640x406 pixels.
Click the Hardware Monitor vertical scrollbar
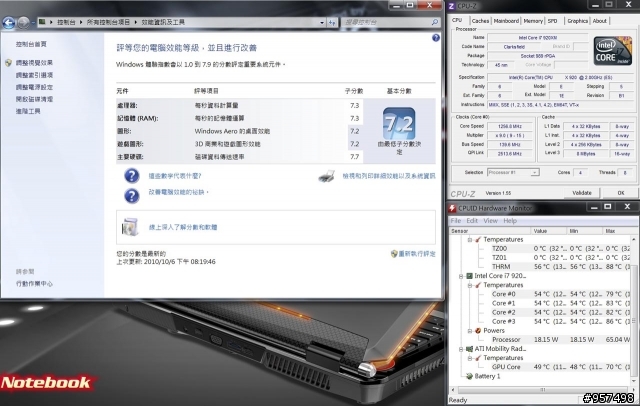(634, 312)
